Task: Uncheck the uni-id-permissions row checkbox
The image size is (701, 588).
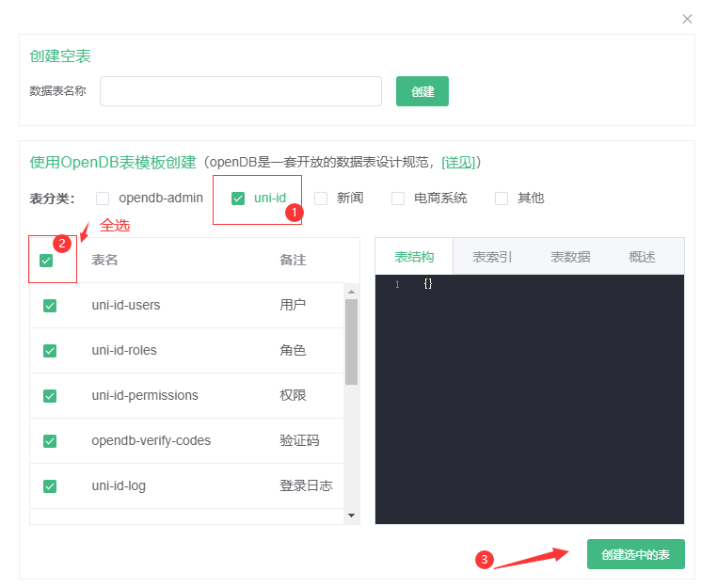Action: click(50, 396)
